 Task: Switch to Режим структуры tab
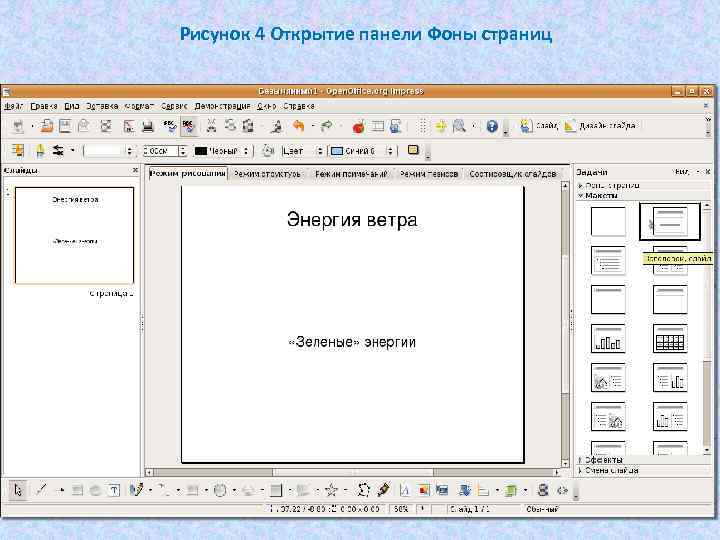tap(267, 174)
